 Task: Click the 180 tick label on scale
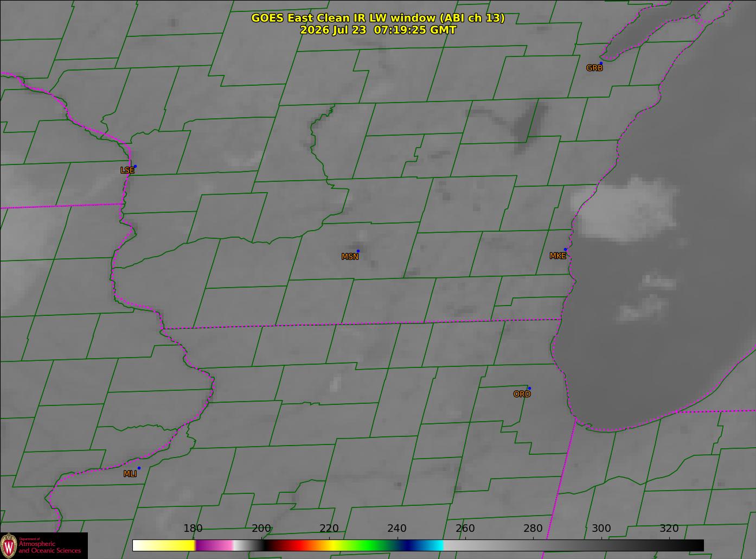point(193,528)
